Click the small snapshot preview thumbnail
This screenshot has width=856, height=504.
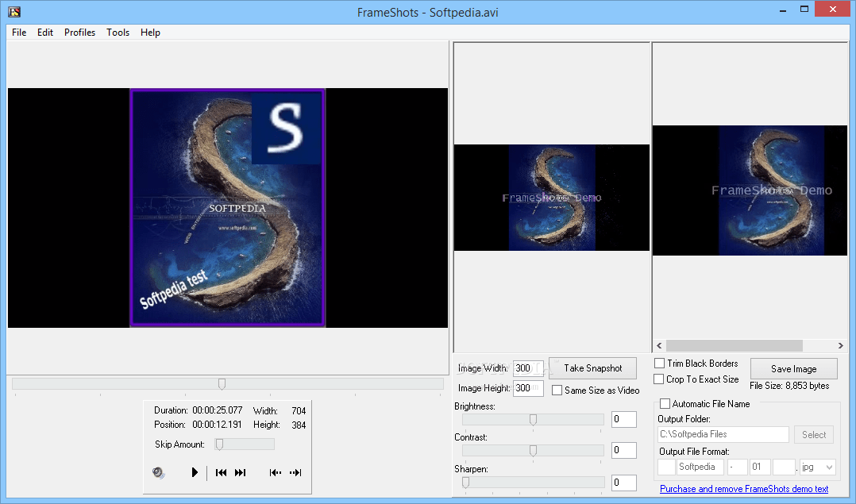551,198
